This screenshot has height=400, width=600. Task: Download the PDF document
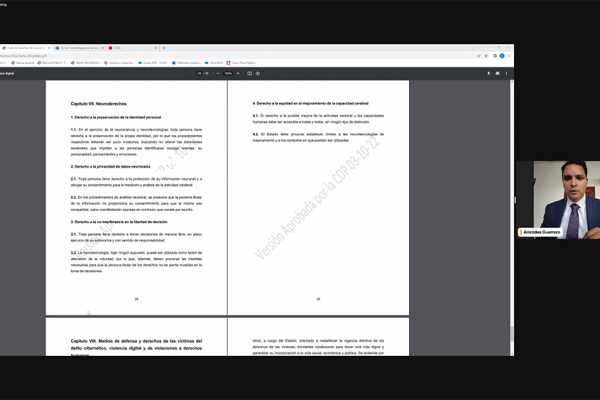pos(489,73)
